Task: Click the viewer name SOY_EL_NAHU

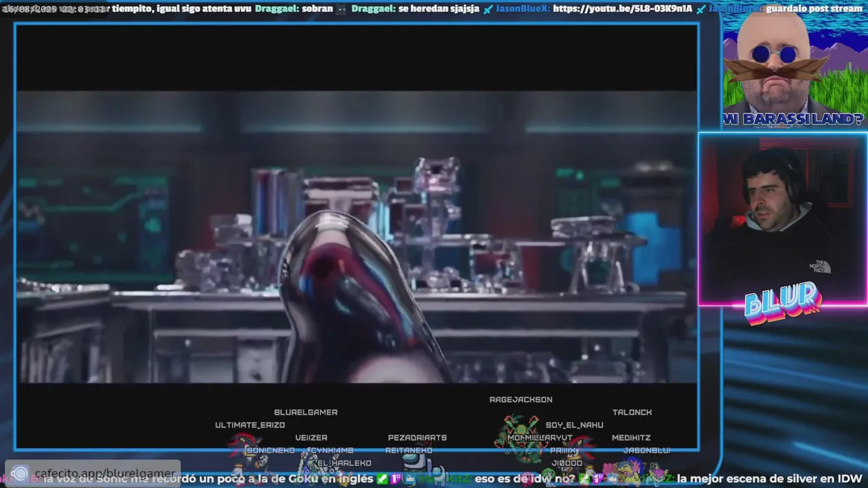Action: pyautogui.click(x=574, y=425)
